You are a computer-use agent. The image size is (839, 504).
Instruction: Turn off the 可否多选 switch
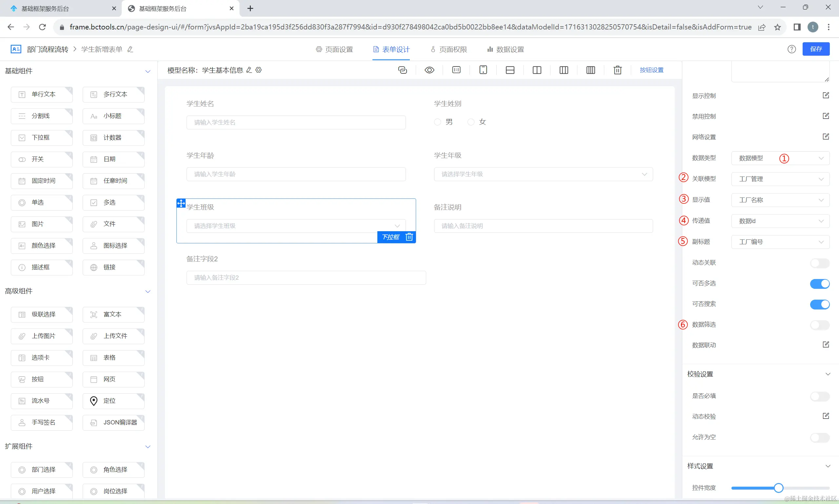click(819, 284)
